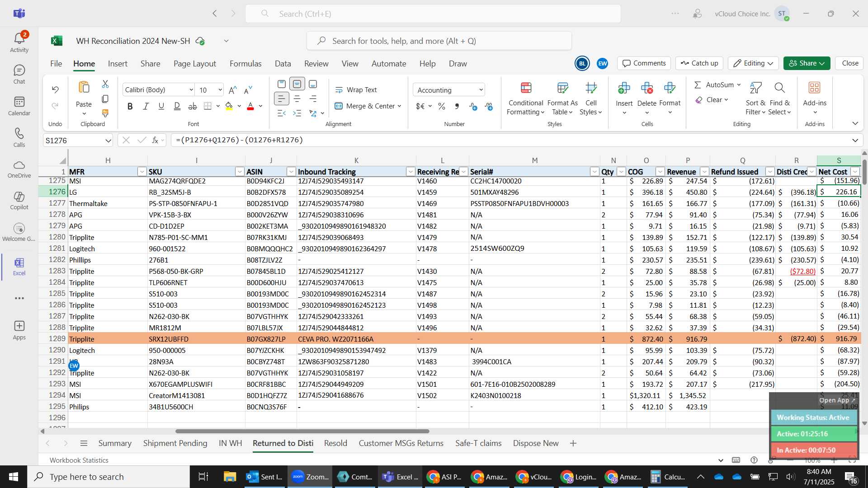
Task: Increase indent icon
Action: click(x=297, y=113)
